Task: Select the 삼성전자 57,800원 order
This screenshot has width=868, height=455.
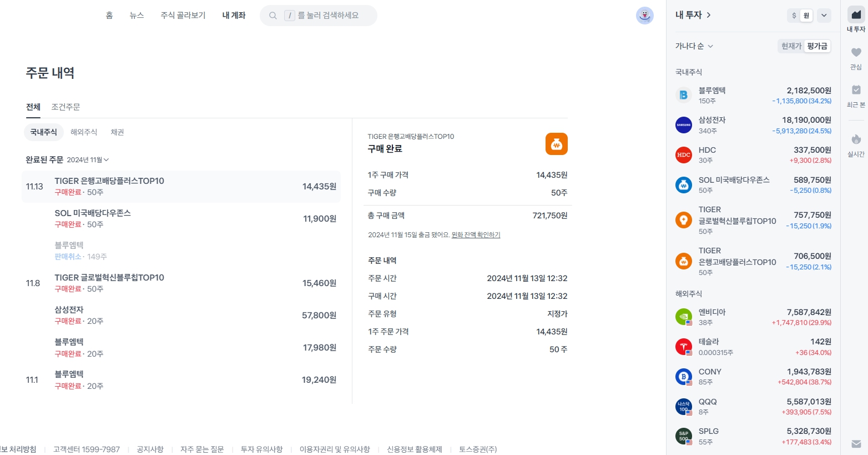Action: [181, 316]
